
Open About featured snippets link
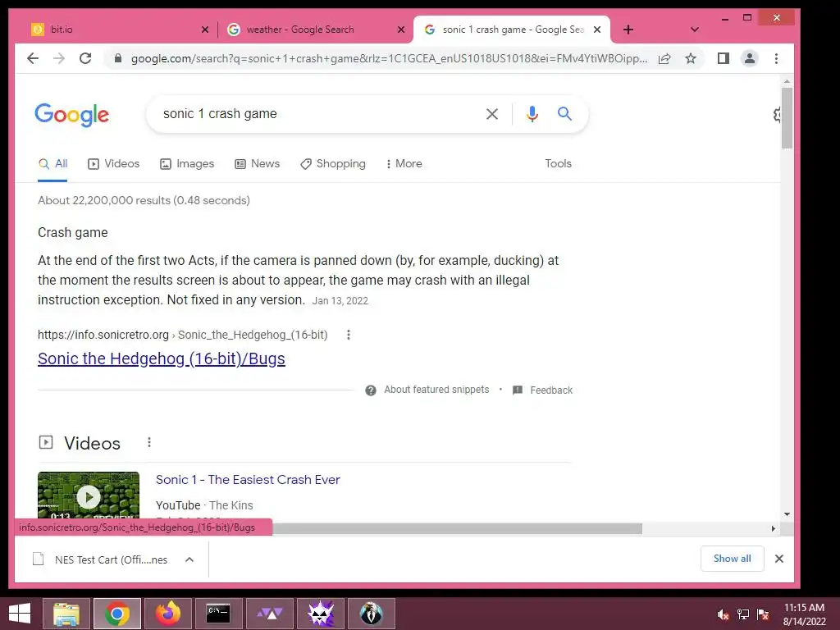tap(436, 390)
